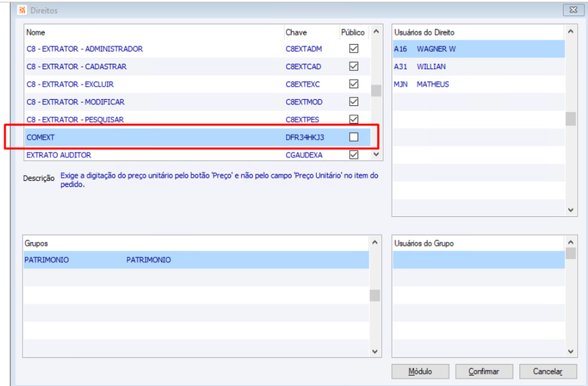Screen dimensions: 588x386
Task: Click the Grupos list scrollbar thumb
Action: (x=375, y=296)
